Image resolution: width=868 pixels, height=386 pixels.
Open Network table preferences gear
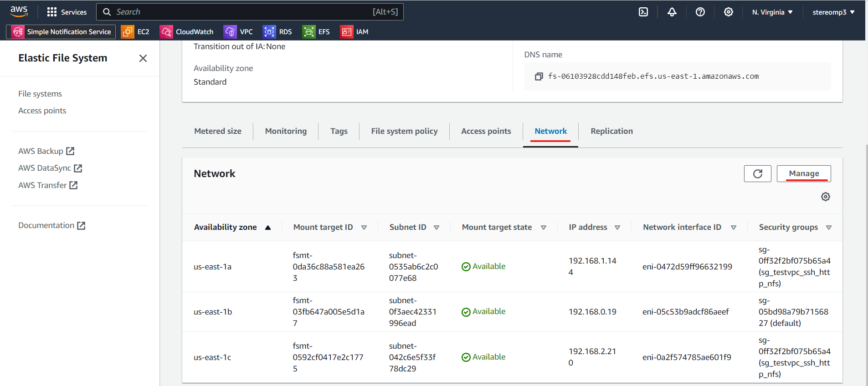(826, 197)
